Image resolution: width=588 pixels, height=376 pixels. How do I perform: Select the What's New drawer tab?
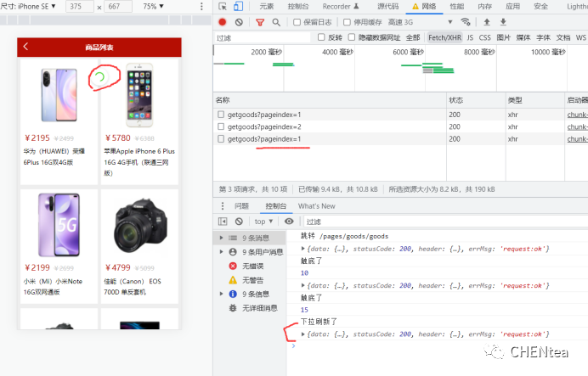click(316, 206)
